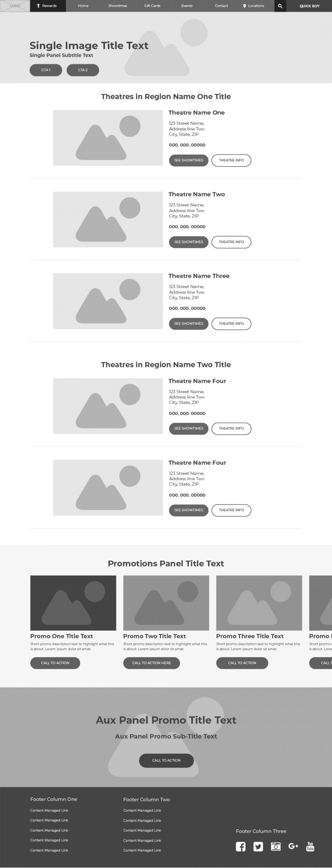Open the Instagram footer icon

coord(276,846)
